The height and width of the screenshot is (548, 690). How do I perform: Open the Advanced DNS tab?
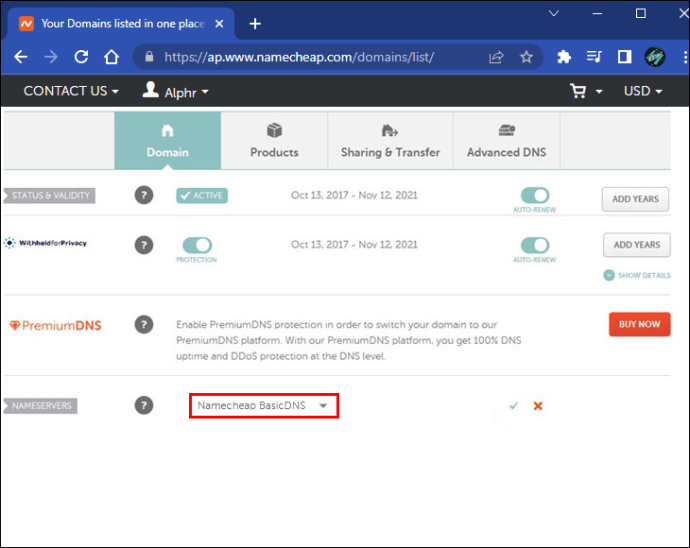(x=506, y=140)
